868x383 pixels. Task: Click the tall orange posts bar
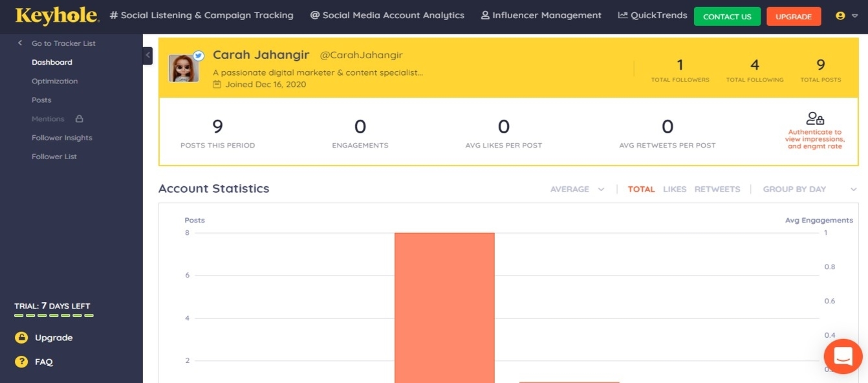444,307
